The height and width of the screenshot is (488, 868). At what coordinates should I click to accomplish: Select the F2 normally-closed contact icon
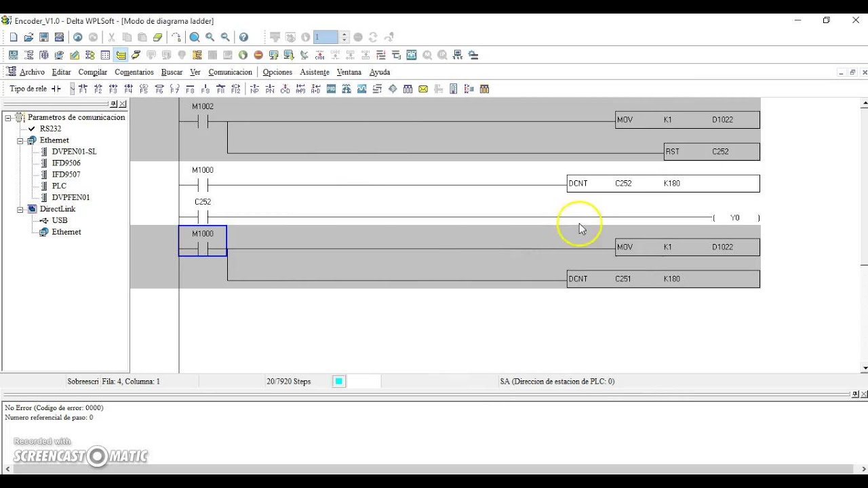(98, 89)
